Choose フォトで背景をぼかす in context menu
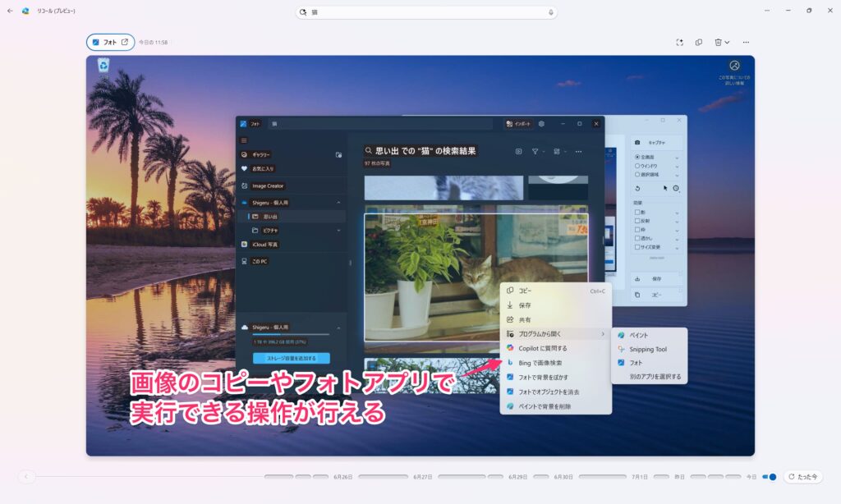841x504 pixels. [556, 378]
